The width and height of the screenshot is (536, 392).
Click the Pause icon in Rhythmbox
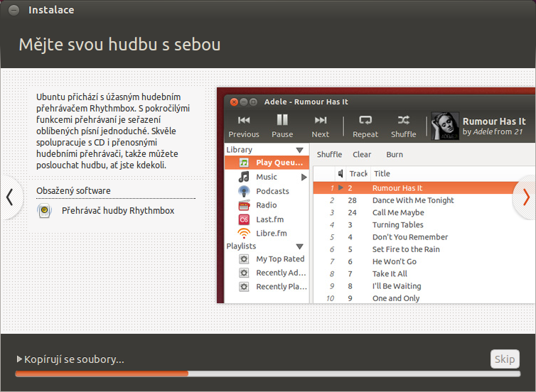click(x=282, y=120)
